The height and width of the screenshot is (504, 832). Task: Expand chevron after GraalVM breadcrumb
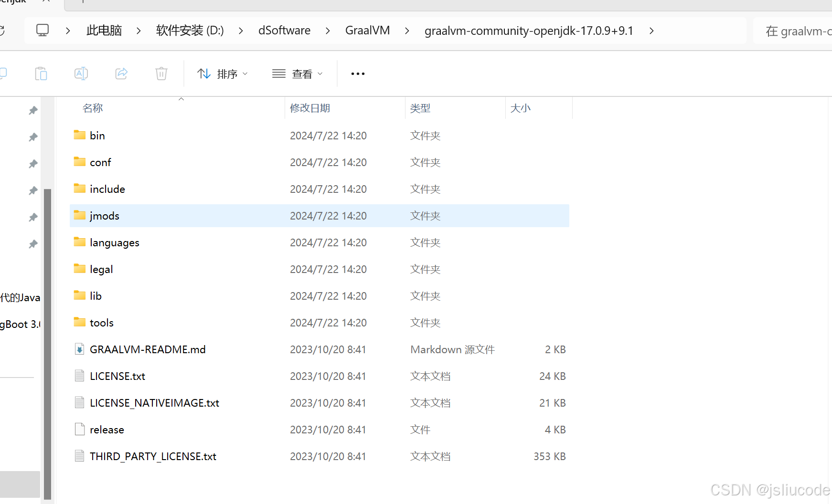[407, 31]
